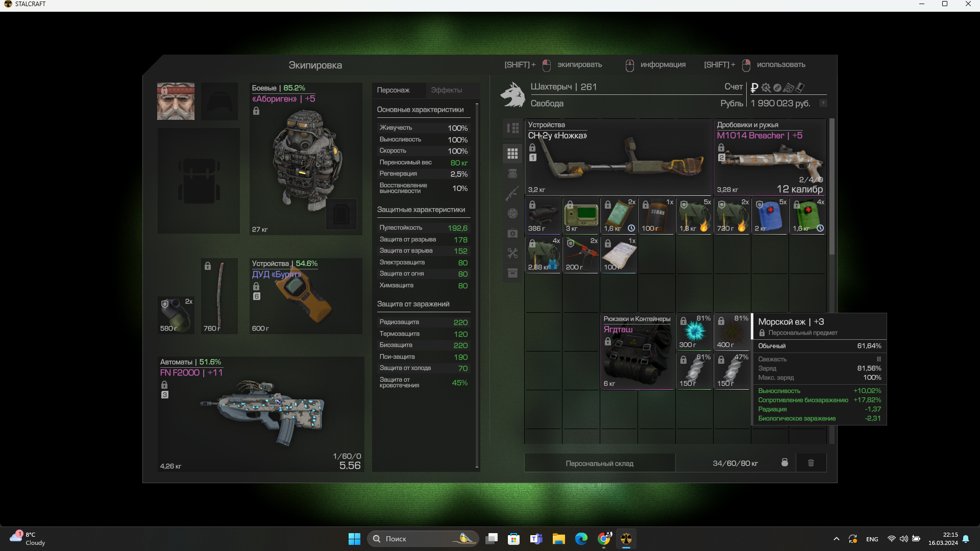Select the ammo pouch with armor icon 2,88 кг
This screenshot has height=551, width=980.
[x=544, y=254]
